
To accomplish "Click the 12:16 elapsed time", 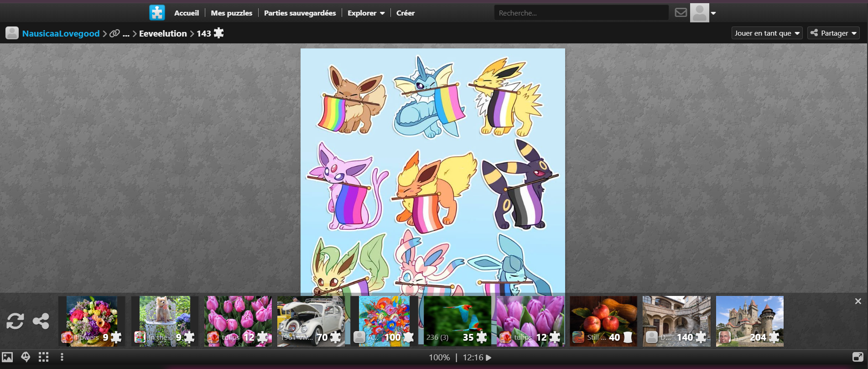I will pyautogui.click(x=473, y=358).
